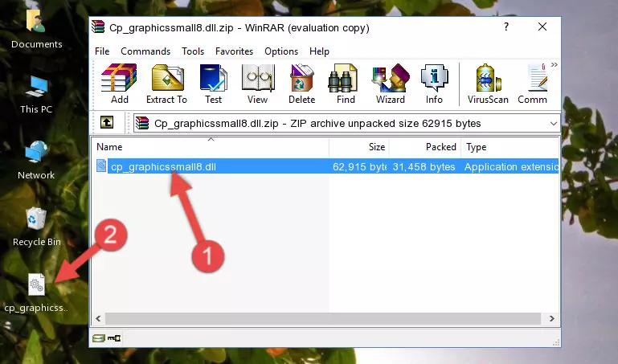Viewport: 618px width, 364px height.
Task: Run Test on the archive
Action: click(x=213, y=84)
